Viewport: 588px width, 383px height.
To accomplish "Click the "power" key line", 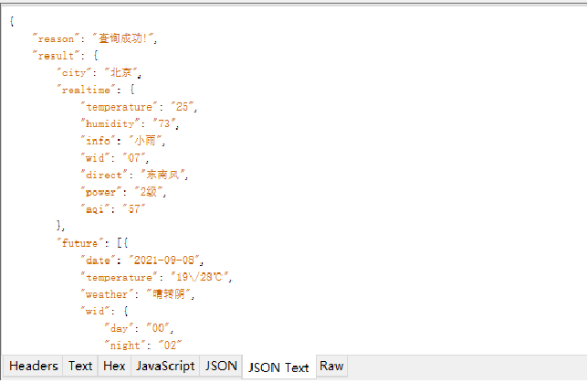I will 123,192.
